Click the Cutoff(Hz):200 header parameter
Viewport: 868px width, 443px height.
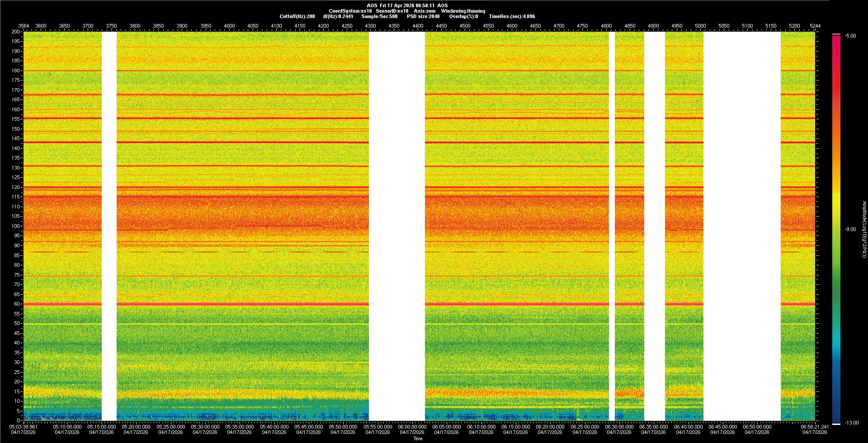(297, 16)
